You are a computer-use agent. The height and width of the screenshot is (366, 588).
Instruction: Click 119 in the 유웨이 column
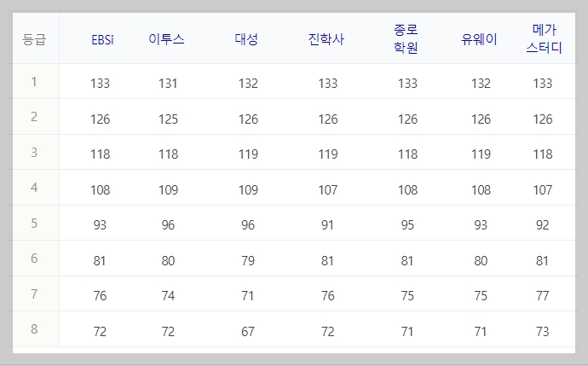coord(481,154)
